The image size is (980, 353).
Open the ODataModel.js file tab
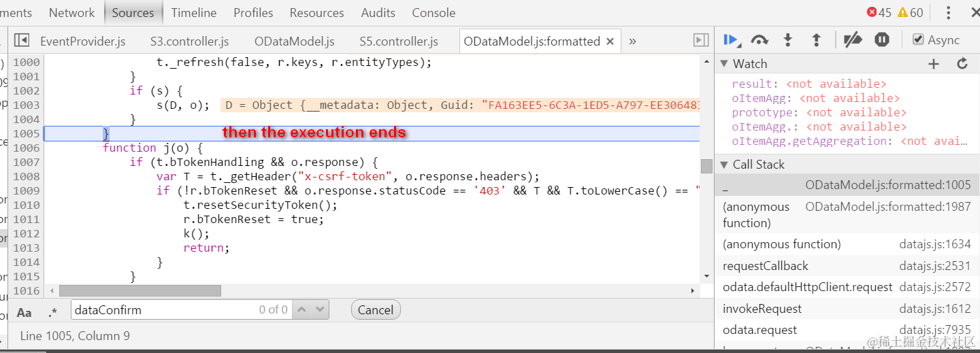[295, 41]
